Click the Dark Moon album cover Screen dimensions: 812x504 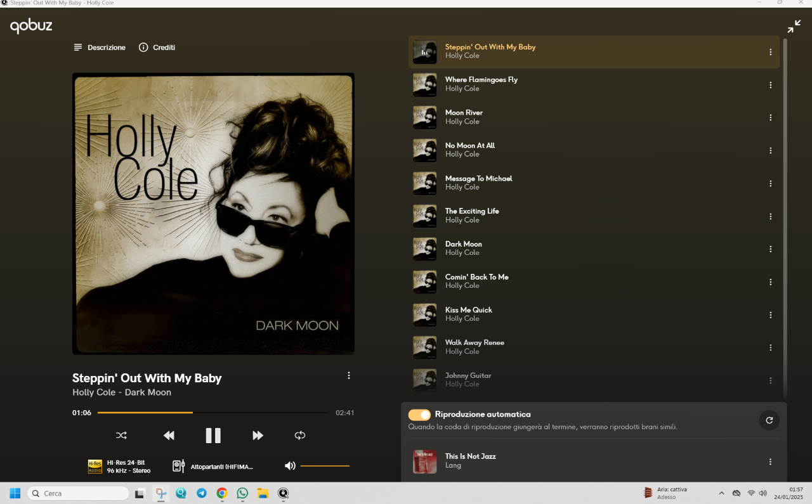point(213,214)
